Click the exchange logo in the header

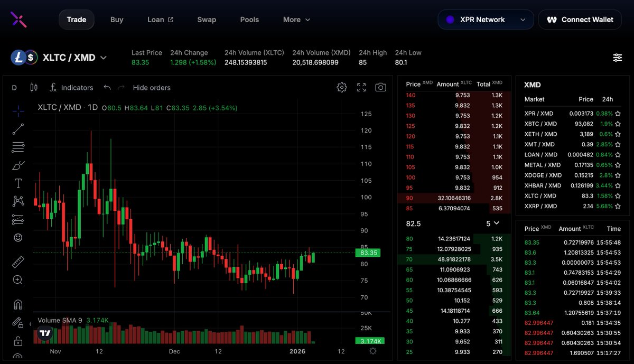click(x=18, y=20)
